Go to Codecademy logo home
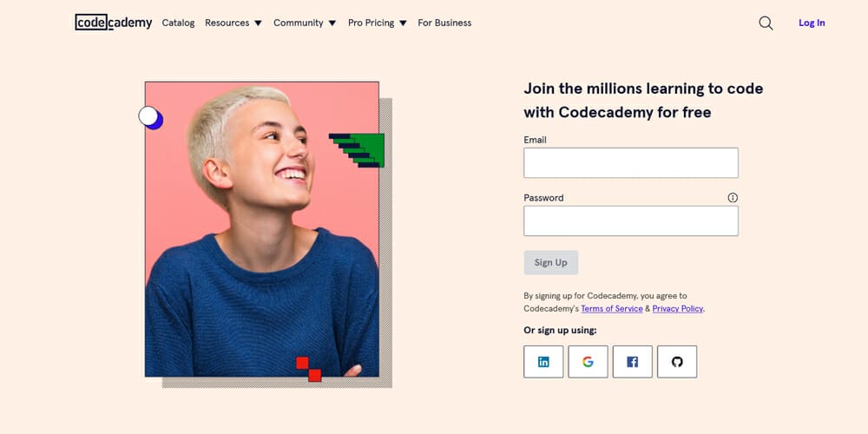 [114, 23]
